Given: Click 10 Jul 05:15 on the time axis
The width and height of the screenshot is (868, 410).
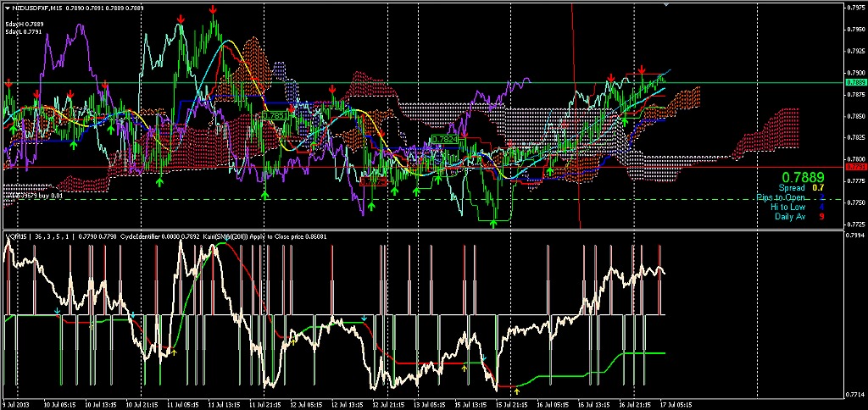Looking at the screenshot, I should click(x=60, y=405).
